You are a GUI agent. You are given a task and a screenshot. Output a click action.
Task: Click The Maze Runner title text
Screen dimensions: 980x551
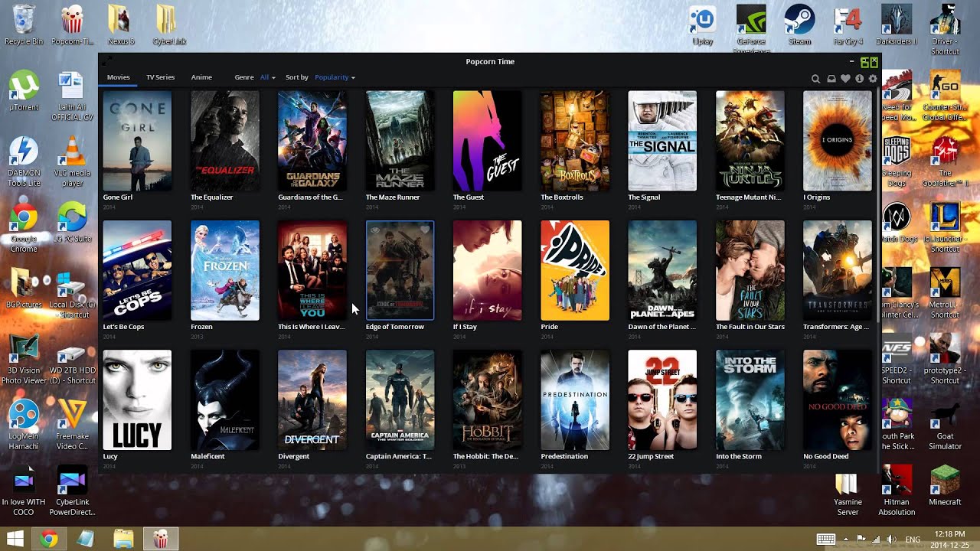coord(393,197)
